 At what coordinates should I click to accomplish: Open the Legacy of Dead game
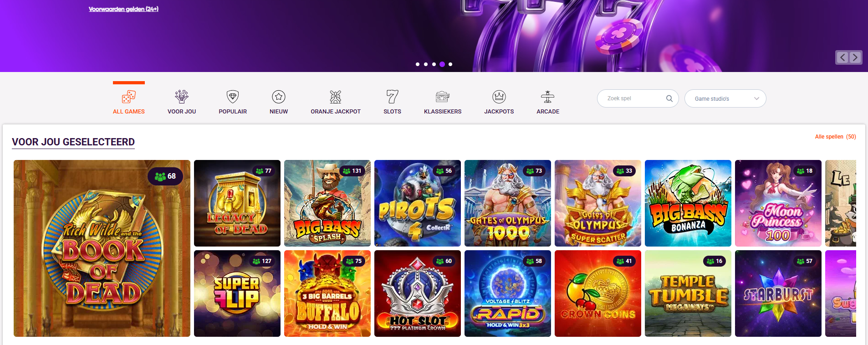click(237, 203)
